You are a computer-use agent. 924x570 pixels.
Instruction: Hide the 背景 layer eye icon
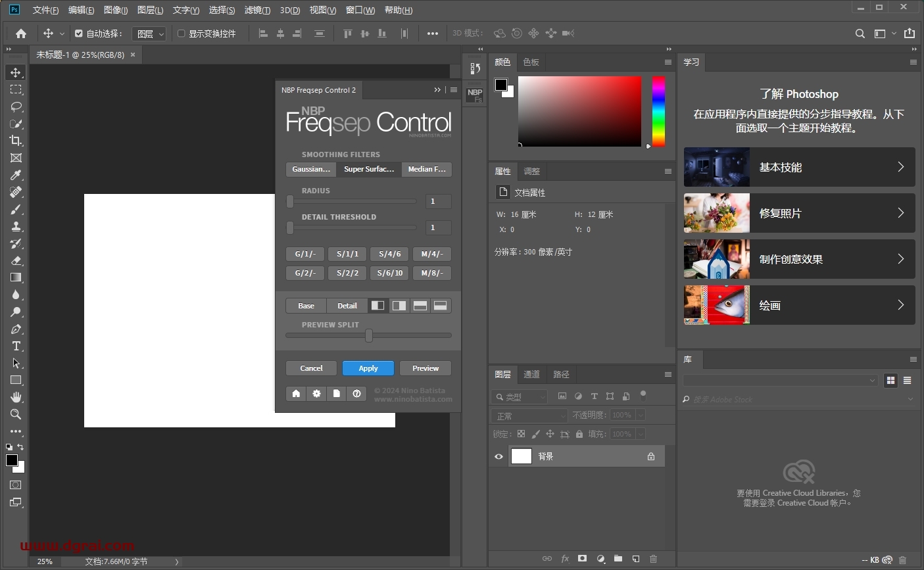(x=498, y=456)
